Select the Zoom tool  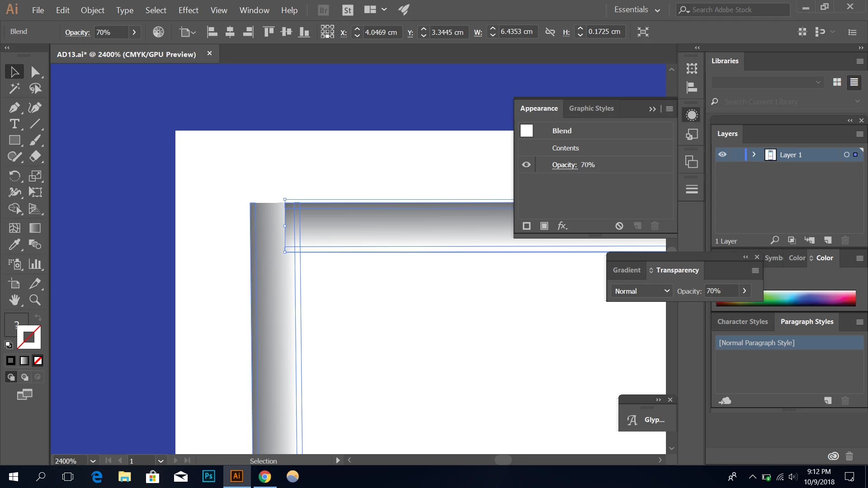pos(35,300)
